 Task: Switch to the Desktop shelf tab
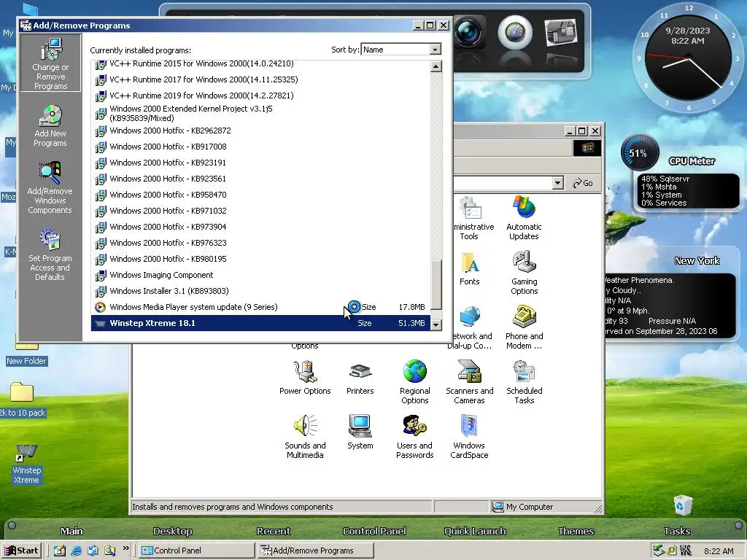click(172, 531)
